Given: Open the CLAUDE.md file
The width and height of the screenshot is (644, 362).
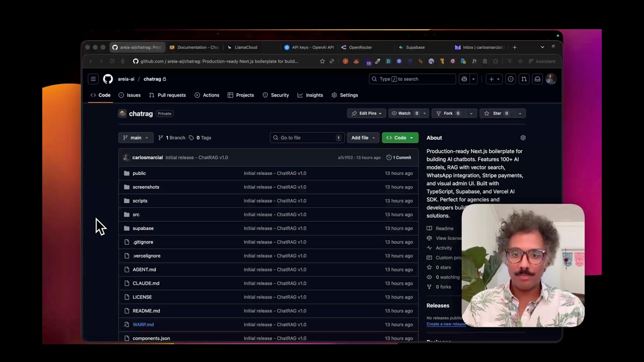Looking at the screenshot, I should pos(146,283).
